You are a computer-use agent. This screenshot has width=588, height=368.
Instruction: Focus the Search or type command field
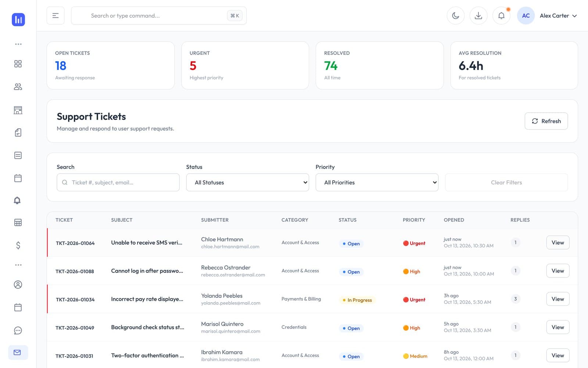pos(159,15)
